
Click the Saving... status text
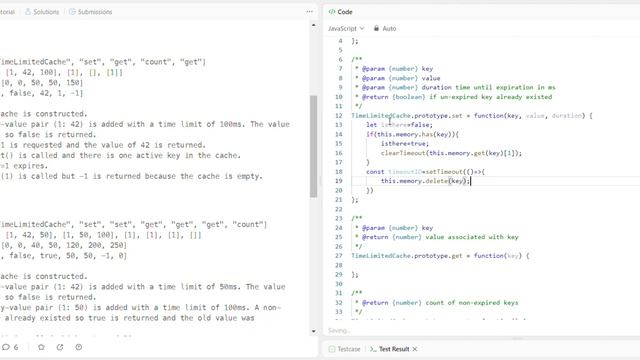point(339,330)
